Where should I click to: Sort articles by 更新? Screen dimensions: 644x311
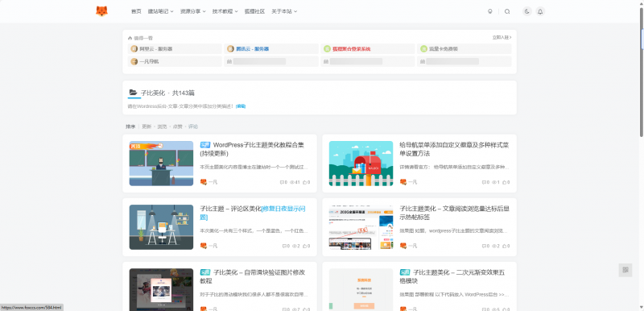tap(147, 126)
